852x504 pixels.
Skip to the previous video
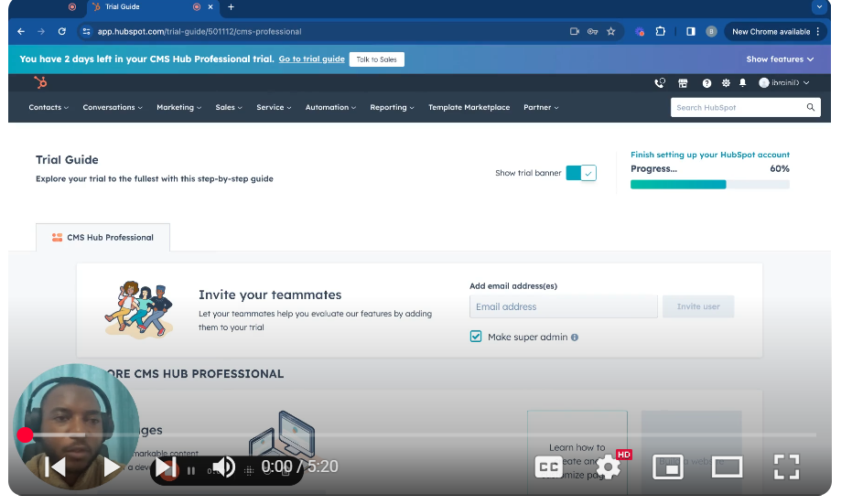(x=55, y=466)
